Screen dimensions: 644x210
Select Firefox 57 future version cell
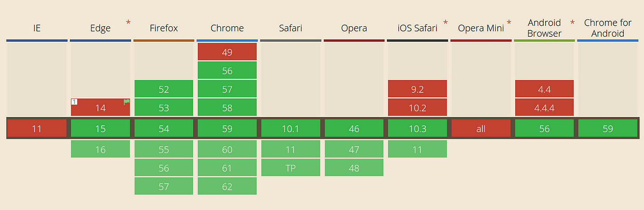pyautogui.click(x=164, y=186)
